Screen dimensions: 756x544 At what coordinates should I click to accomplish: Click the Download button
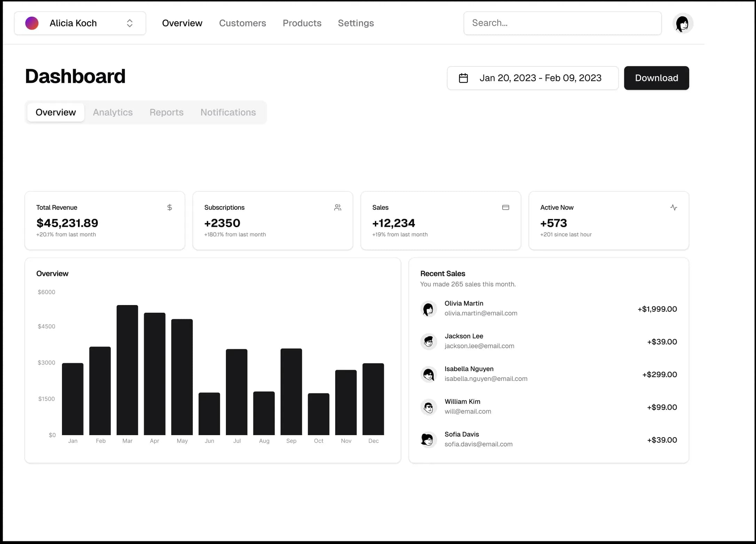(656, 78)
